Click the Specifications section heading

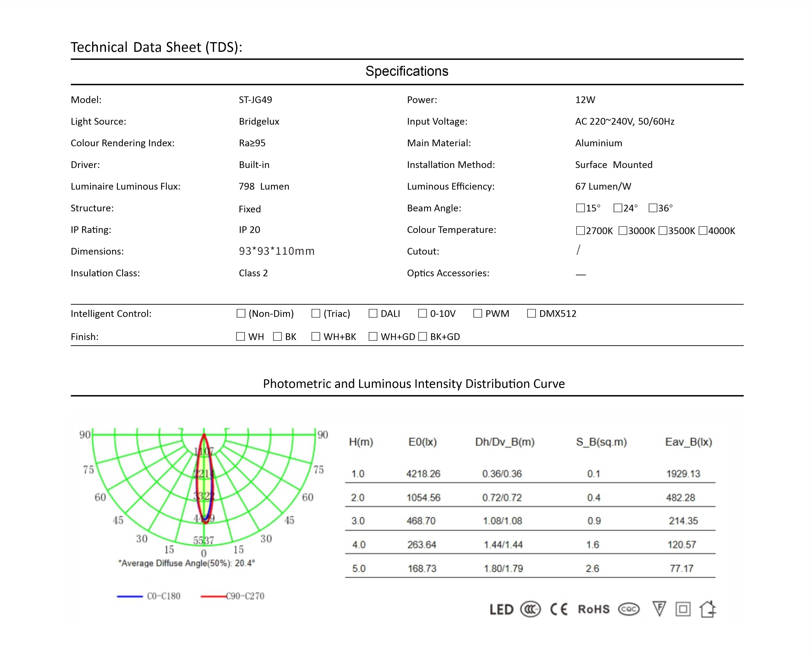point(407,71)
